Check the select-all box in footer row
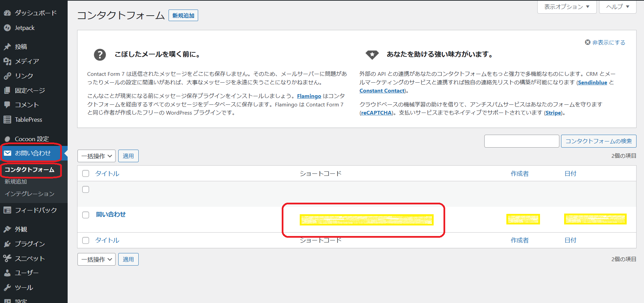 (x=86, y=240)
